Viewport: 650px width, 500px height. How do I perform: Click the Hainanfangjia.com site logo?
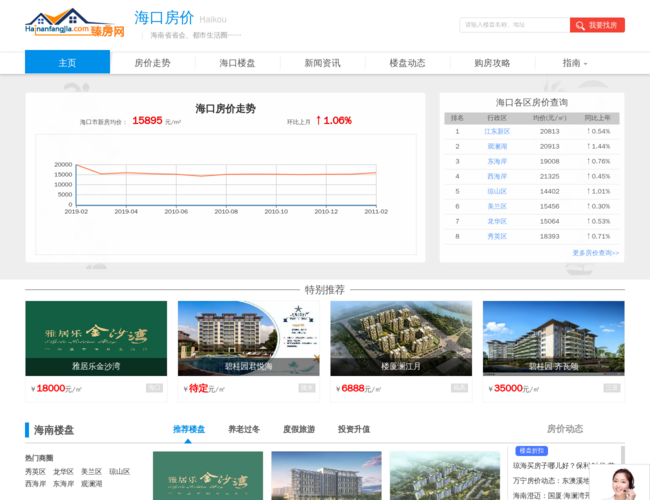point(75,23)
